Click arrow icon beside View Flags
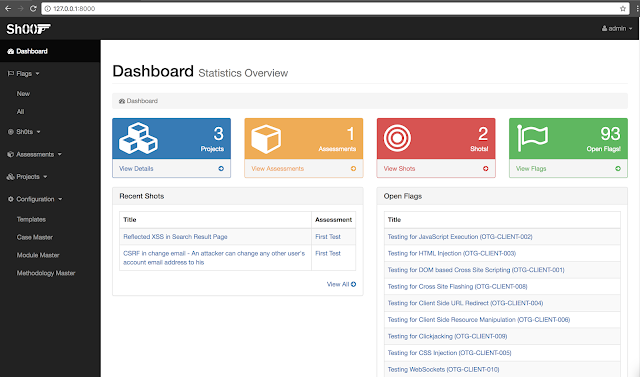Viewport: 640px width, 377px height. [x=618, y=169]
